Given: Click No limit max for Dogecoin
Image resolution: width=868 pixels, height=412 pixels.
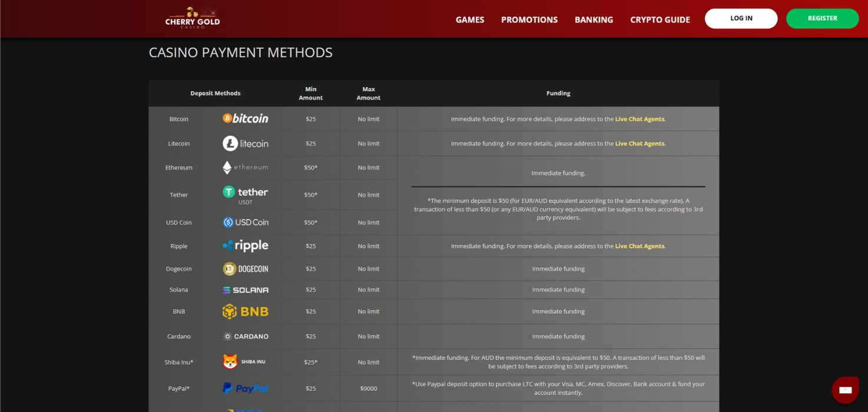Looking at the screenshot, I should point(369,268).
